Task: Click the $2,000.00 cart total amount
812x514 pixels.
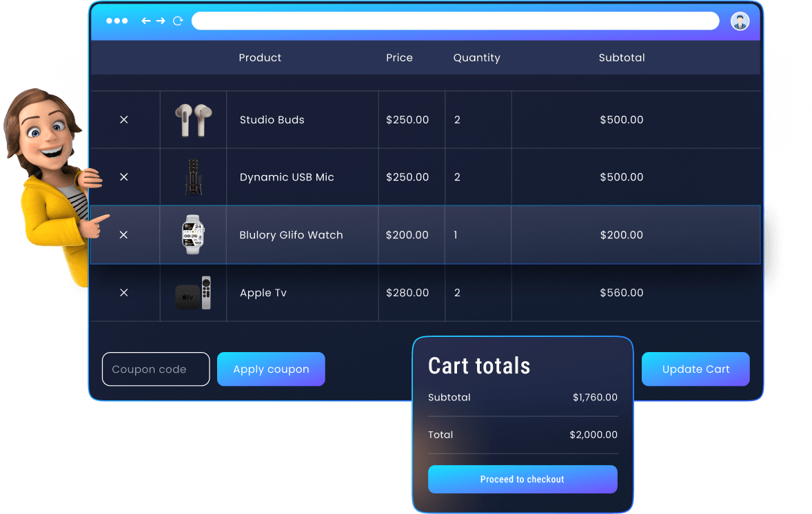Action: [x=593, y=435]
